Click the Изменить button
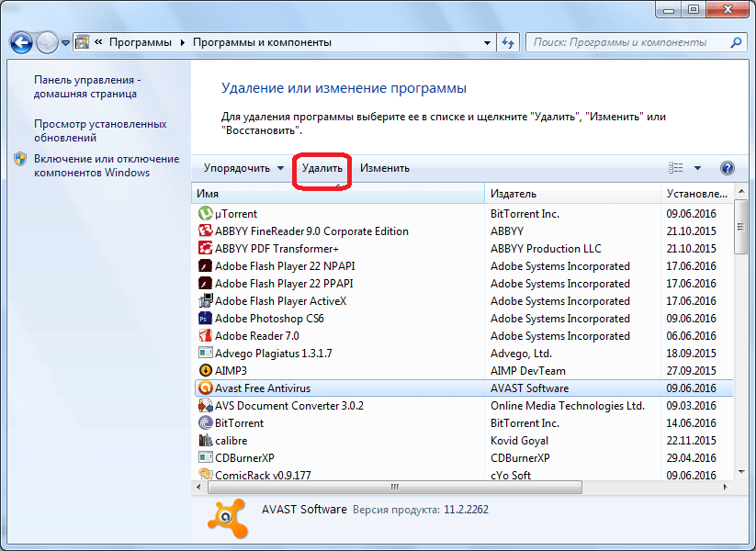Screen dimensions: 756x551 point(385,168)
